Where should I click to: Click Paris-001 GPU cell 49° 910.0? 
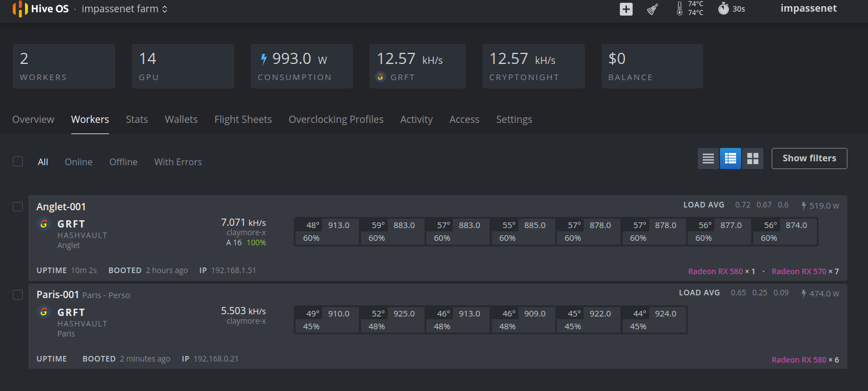click(327, 320)
